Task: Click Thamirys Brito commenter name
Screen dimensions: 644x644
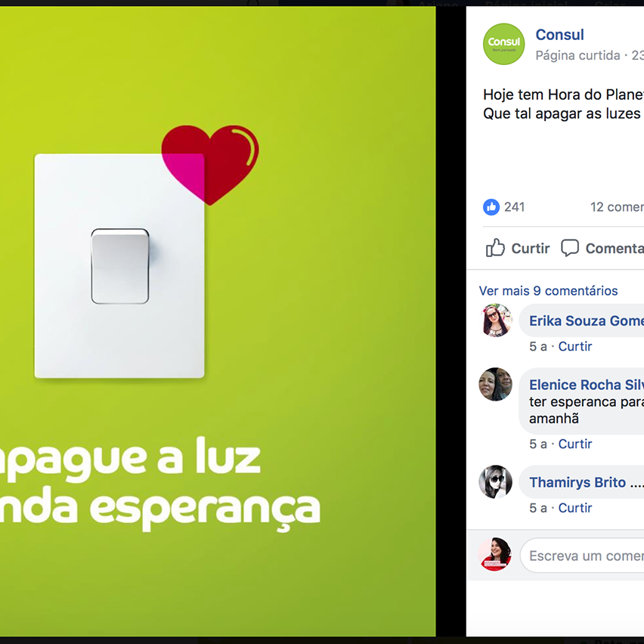Action: (577, 482)
